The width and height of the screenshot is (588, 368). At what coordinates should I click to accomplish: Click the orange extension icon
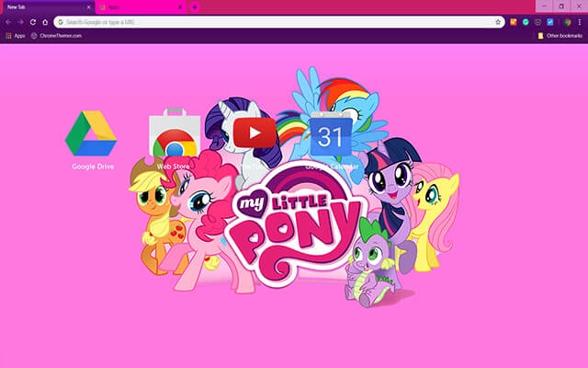514,22
